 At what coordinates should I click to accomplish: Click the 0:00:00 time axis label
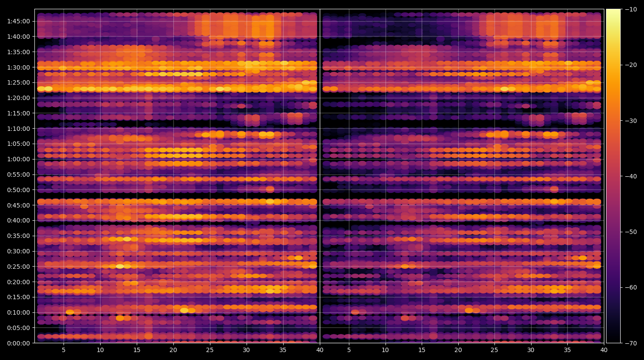[x=19, y=343]
